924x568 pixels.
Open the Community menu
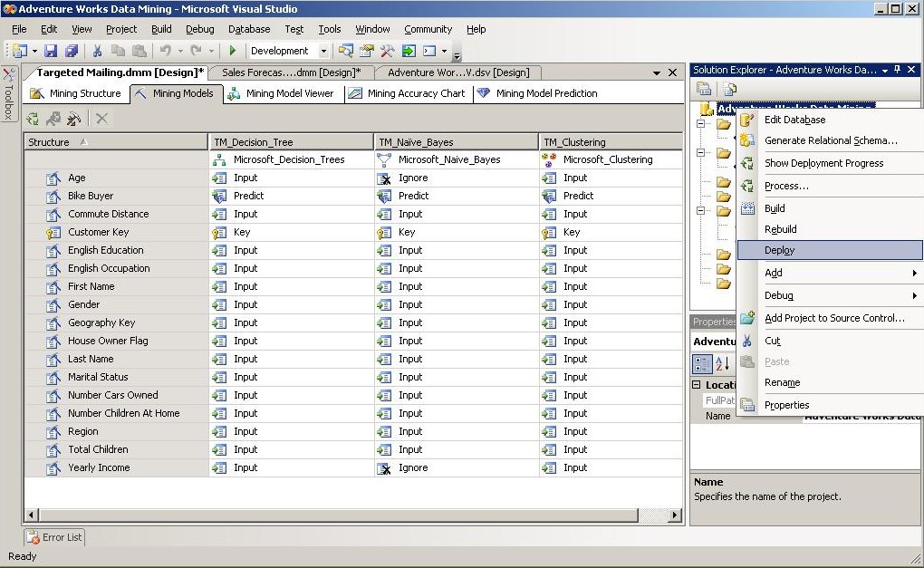coord(428,29)
